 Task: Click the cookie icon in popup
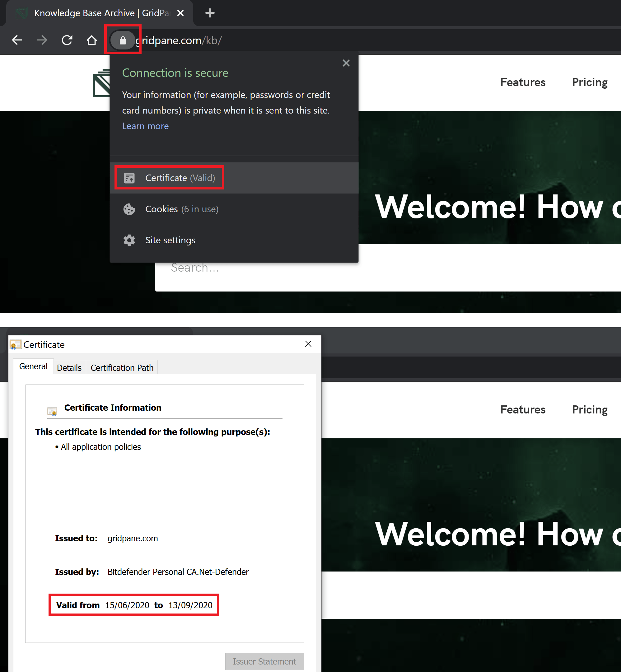129,209
